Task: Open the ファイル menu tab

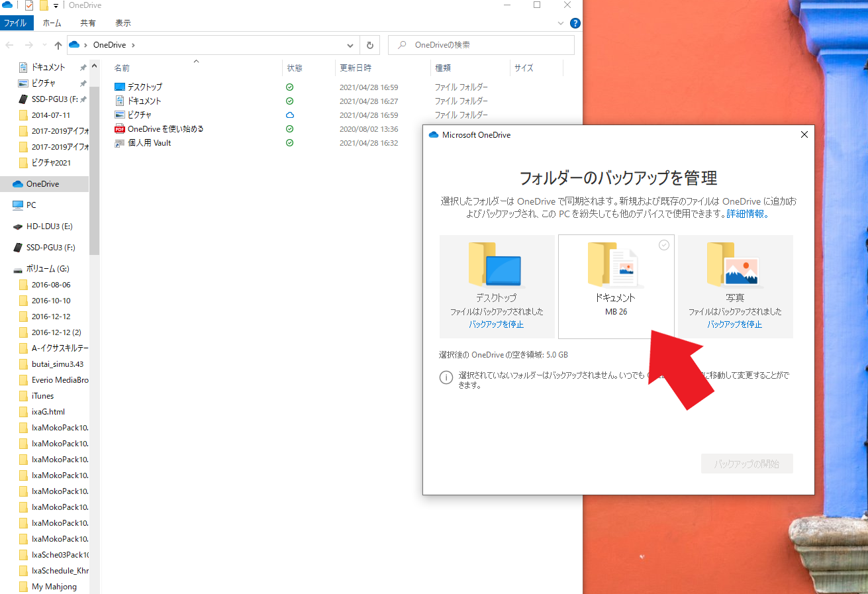Action: click(x=16, y=23)
